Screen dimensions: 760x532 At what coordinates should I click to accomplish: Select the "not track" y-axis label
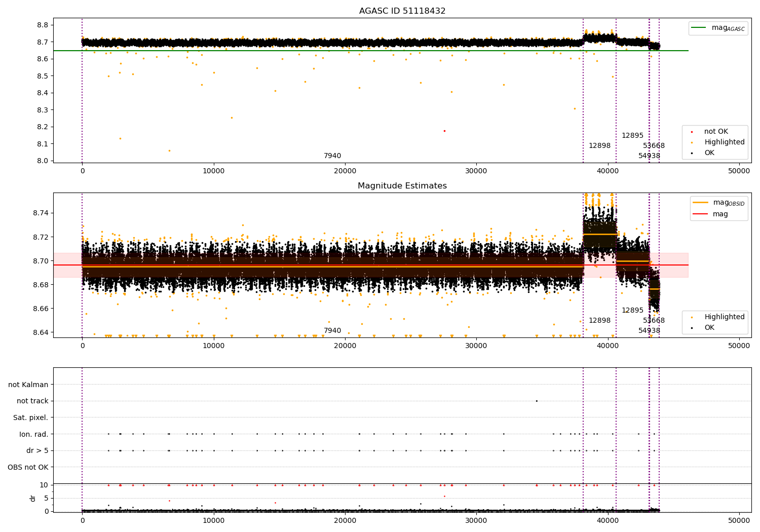point(32,401)
